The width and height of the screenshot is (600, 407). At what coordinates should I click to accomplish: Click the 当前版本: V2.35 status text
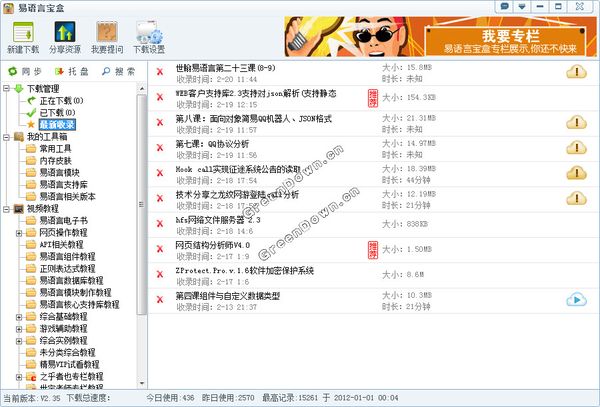pos(32,398)
